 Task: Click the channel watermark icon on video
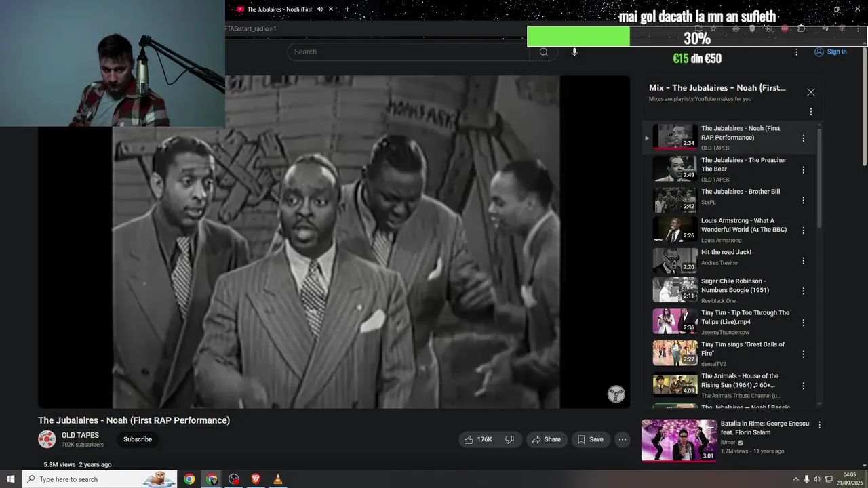(616, 394)
